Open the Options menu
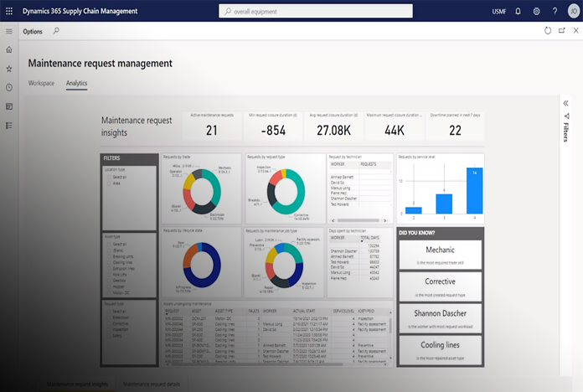 [33, 31]
